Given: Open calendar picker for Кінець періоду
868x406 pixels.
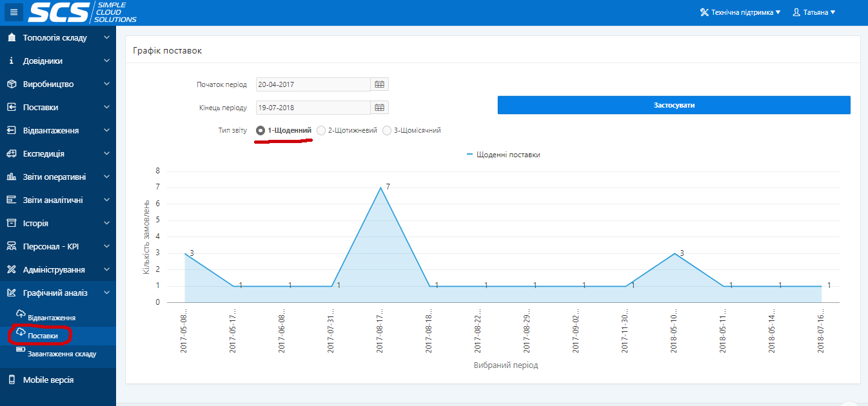Looking at the screenshot, I should click(379, 108).
